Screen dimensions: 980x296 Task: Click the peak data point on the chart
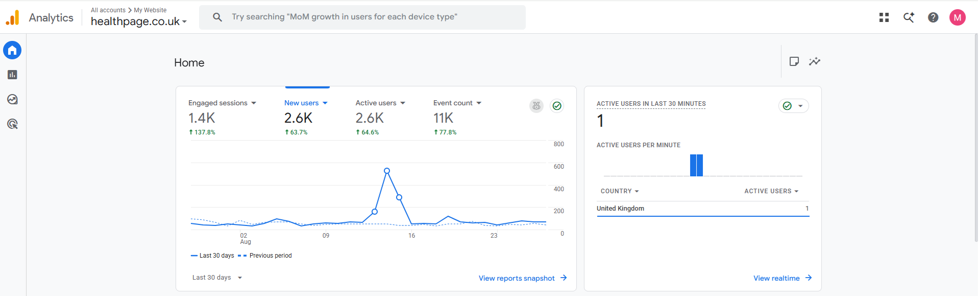(x=387, y=171)
